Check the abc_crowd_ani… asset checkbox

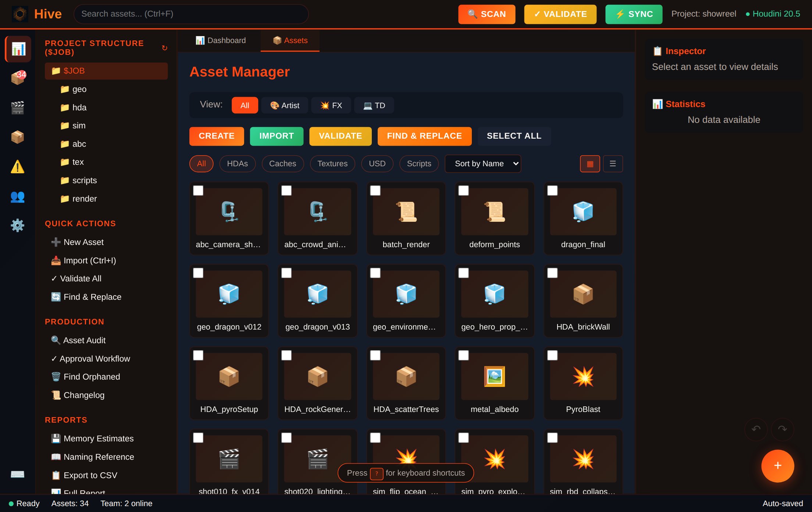(286, 191)
